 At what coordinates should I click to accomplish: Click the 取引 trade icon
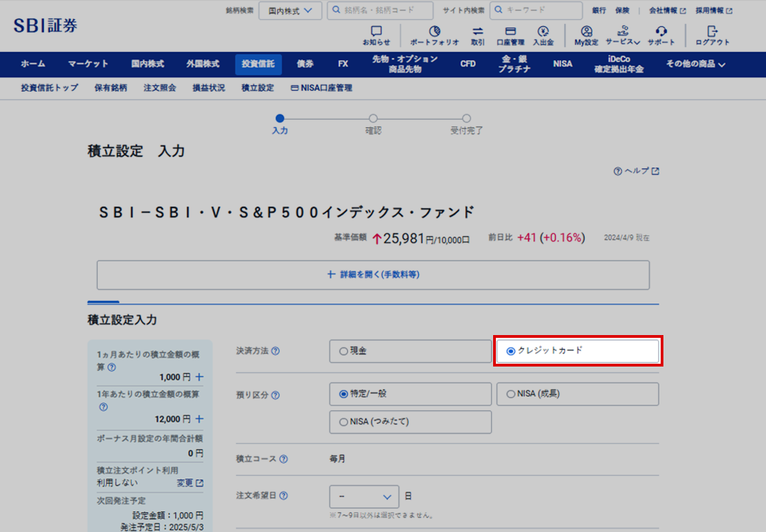point(478,32)
